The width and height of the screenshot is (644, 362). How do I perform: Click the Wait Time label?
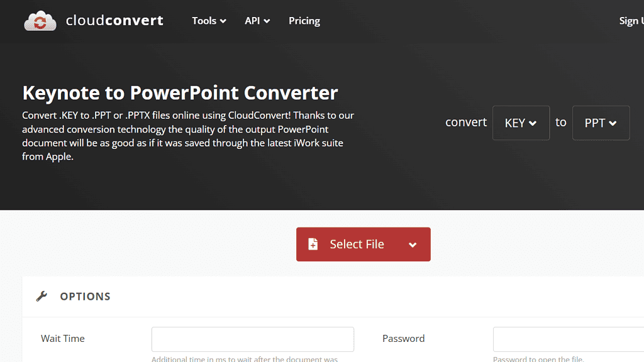[x=63, y=339]
